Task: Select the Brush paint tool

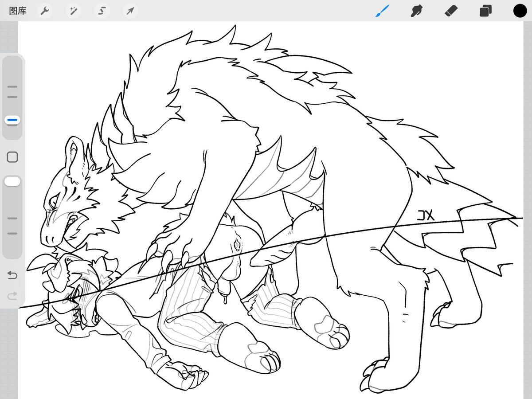Action: click(382, 11)
